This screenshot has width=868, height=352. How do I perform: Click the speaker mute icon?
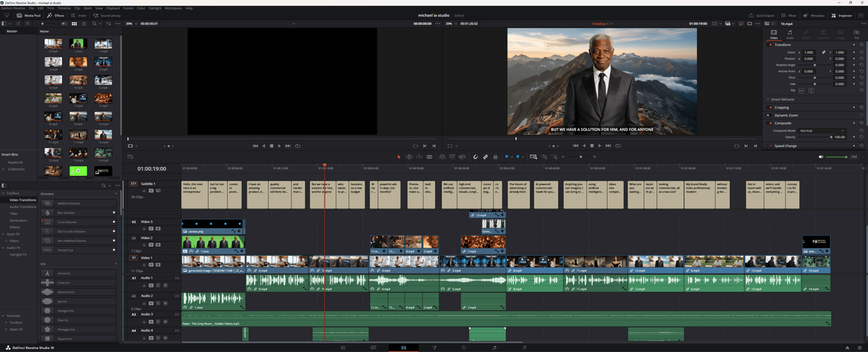coord(820,157)
